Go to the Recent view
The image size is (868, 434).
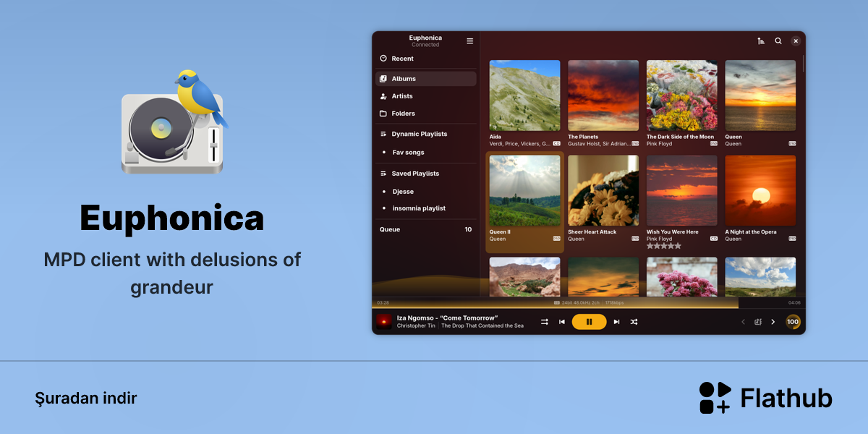426,59
